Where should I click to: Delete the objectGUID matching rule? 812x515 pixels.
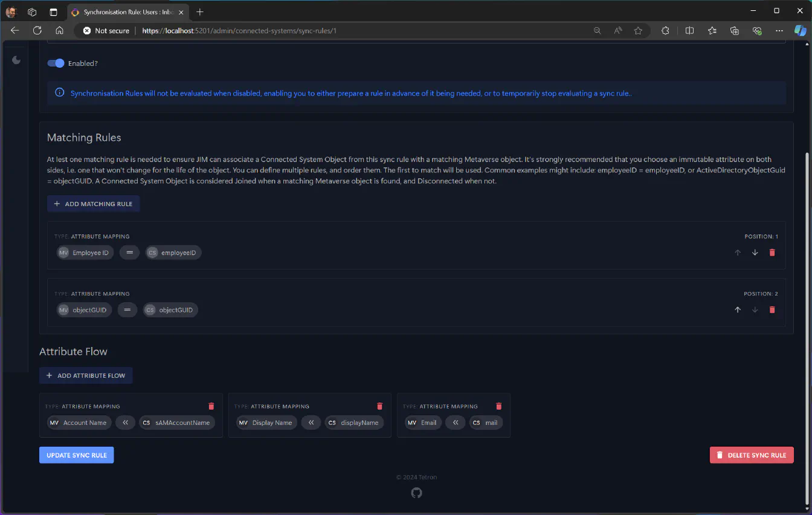(772, 310)
